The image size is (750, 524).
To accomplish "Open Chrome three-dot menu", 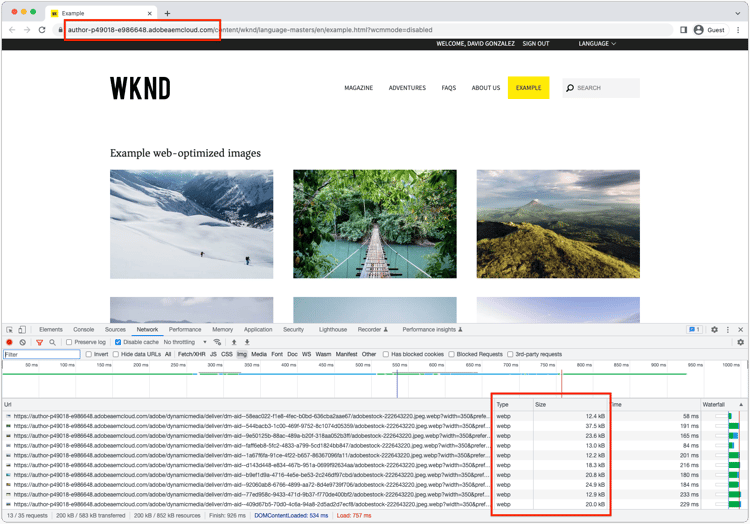I will 739,30.
